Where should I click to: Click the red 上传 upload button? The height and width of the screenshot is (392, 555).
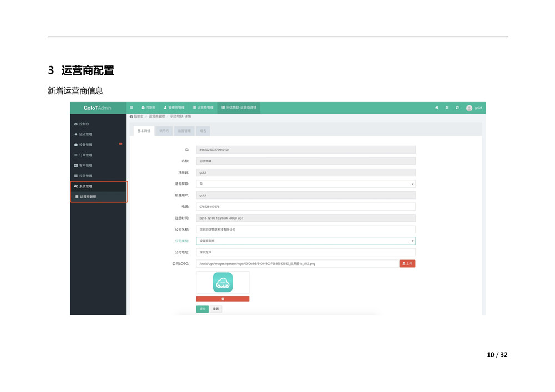407,264
